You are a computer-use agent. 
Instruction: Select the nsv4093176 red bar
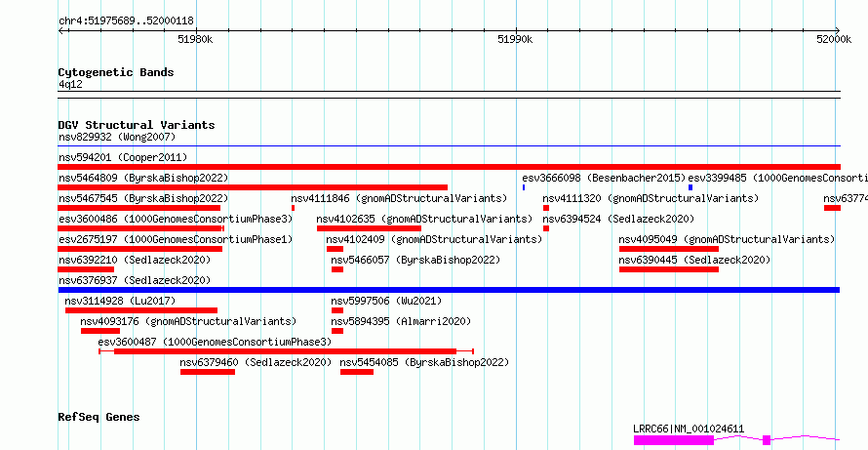click(x=100, y=331)
